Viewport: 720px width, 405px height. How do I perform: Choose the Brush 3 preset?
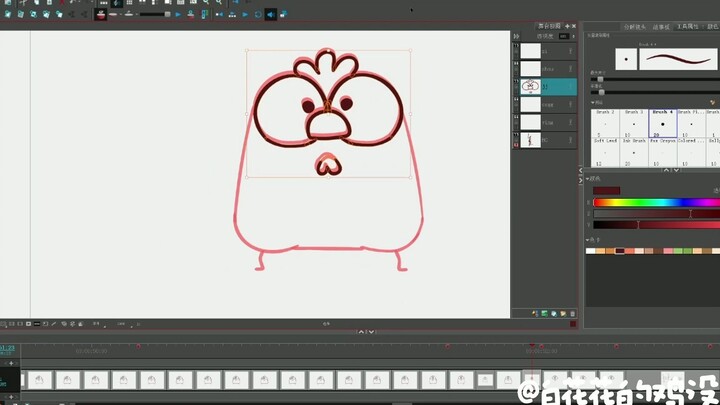pos(634,123)
